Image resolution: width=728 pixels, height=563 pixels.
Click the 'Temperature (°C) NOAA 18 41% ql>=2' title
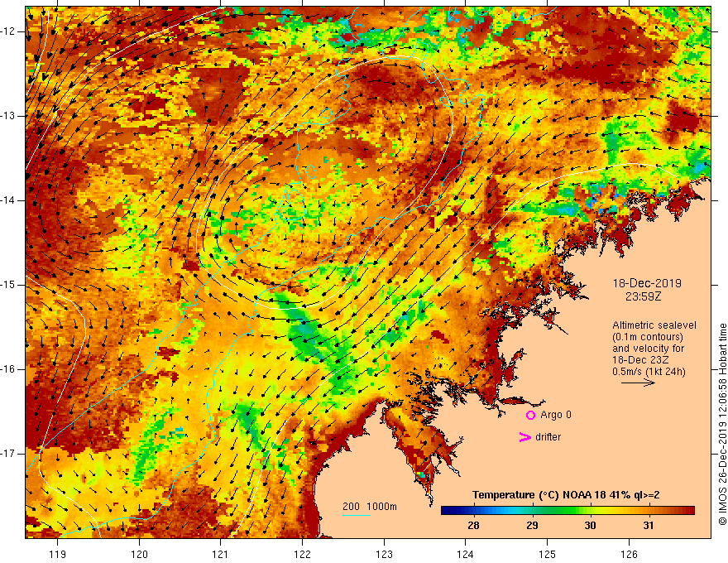566,495
